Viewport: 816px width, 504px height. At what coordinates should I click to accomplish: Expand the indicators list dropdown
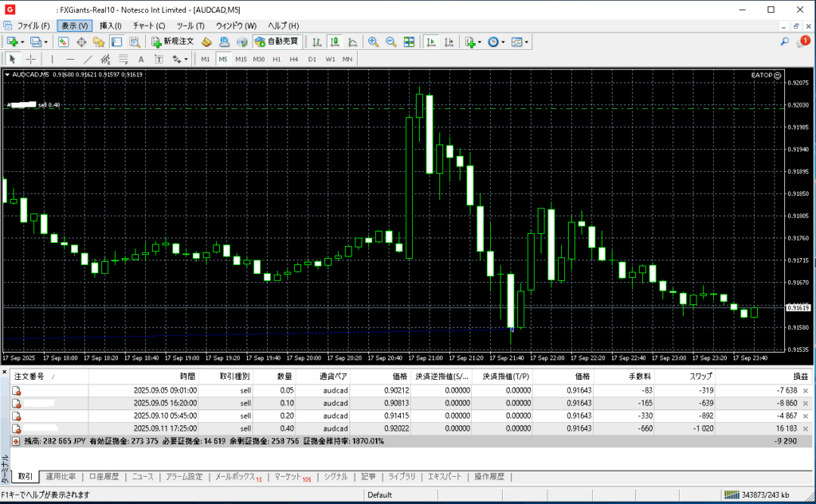pos(481,42)
